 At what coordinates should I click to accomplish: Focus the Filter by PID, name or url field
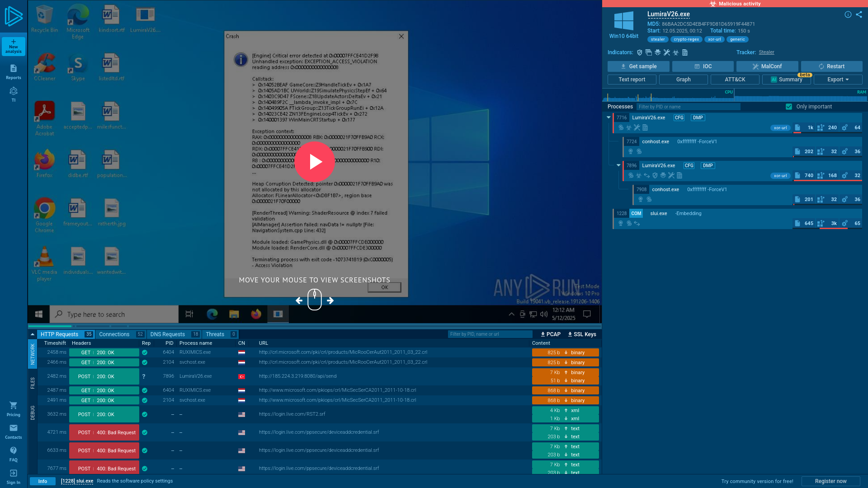490,334
